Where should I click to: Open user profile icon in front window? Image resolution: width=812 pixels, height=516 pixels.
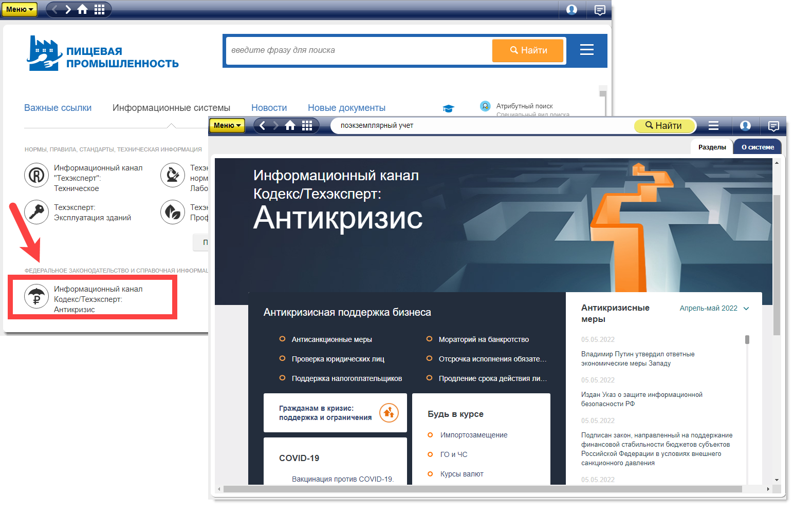click(x=745, y=126)
